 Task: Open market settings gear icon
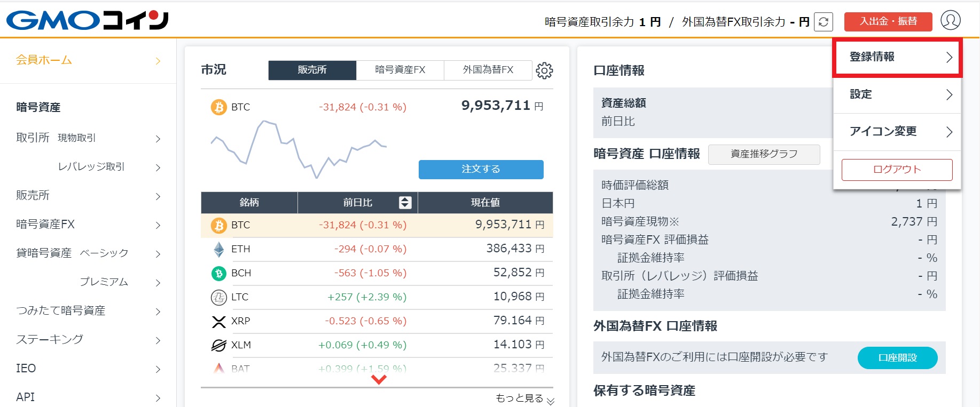[x=544, y=70]
